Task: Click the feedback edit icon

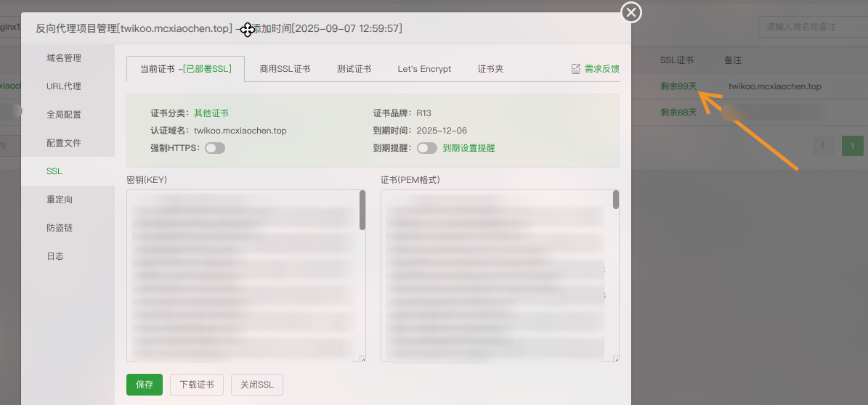Action: (x=576, y=69)
